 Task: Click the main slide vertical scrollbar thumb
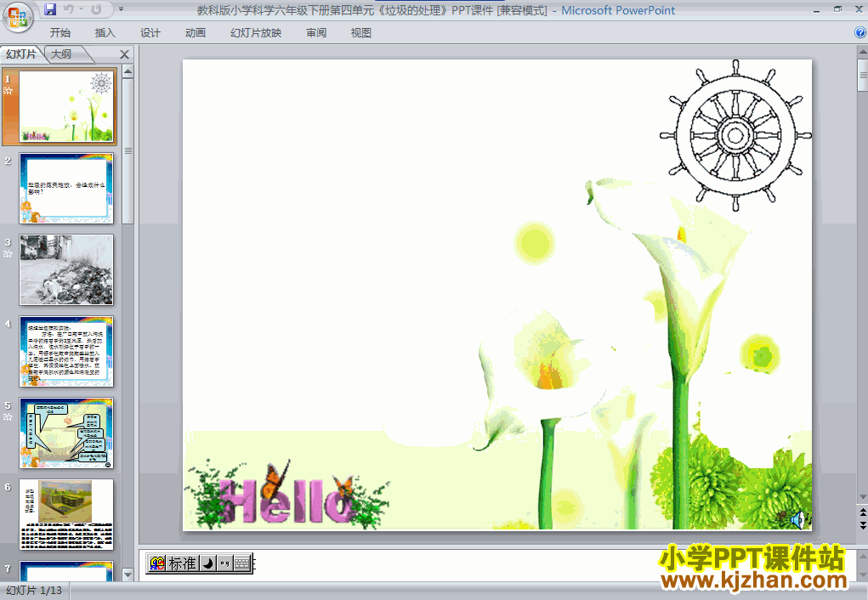coord(862,76)
